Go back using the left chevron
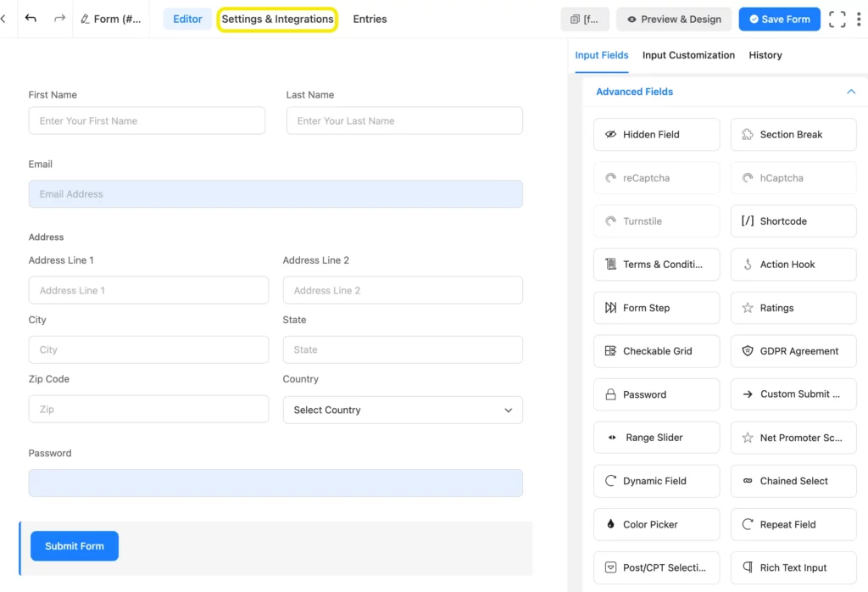Screen dimensions: 868x592 (4, 19)
